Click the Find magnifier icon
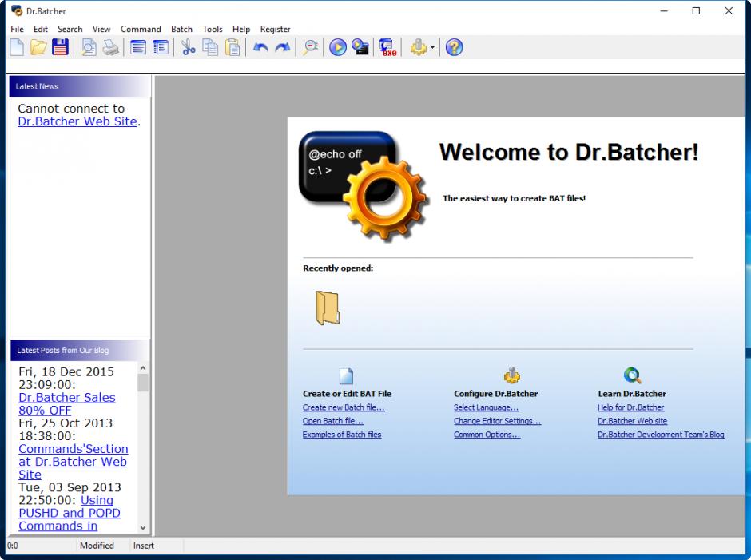The height and width of the screenshot is (560, 751). point(310,47)
